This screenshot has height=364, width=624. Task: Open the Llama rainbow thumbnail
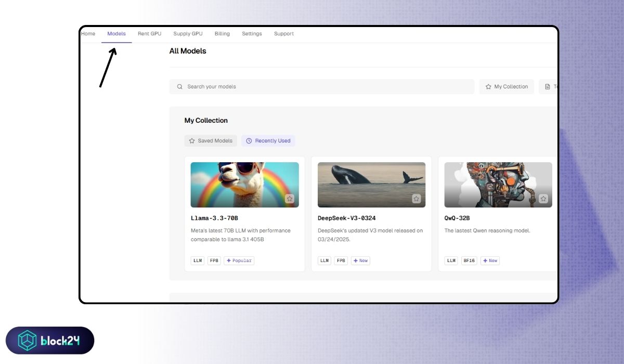pyautogui.click(x=245, y=185)
